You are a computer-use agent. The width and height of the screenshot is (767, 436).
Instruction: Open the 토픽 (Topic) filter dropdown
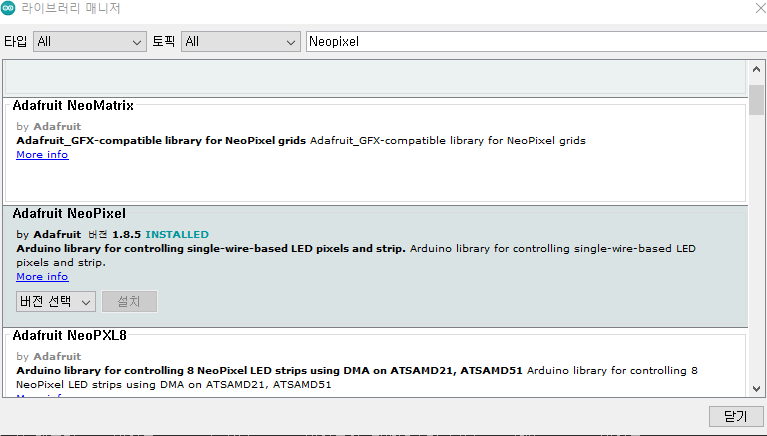click(240, 42)
